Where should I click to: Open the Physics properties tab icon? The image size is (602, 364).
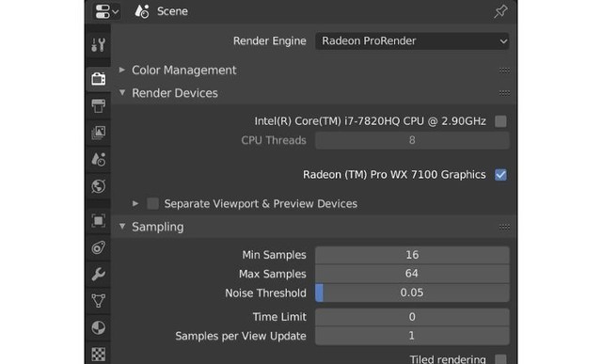click(98, 247)
